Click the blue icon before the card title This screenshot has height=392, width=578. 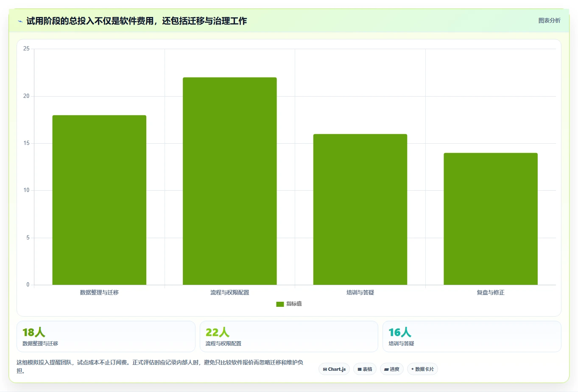(20, 21)
